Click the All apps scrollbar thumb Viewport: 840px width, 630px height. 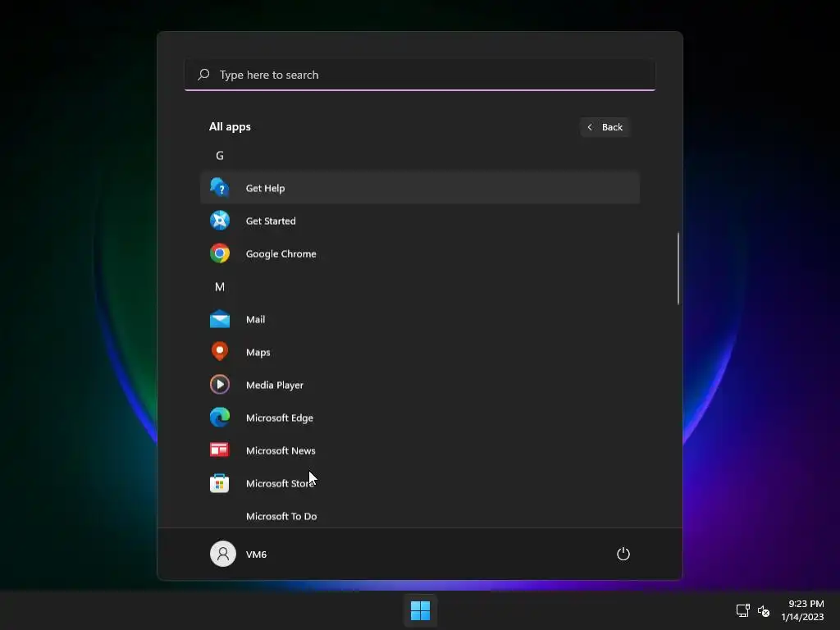(678, 268)
